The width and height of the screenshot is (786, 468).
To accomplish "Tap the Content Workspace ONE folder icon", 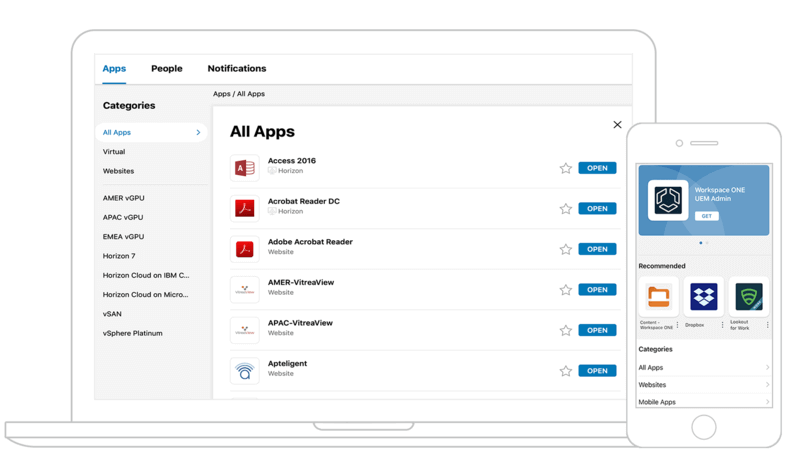I will 659,297.
